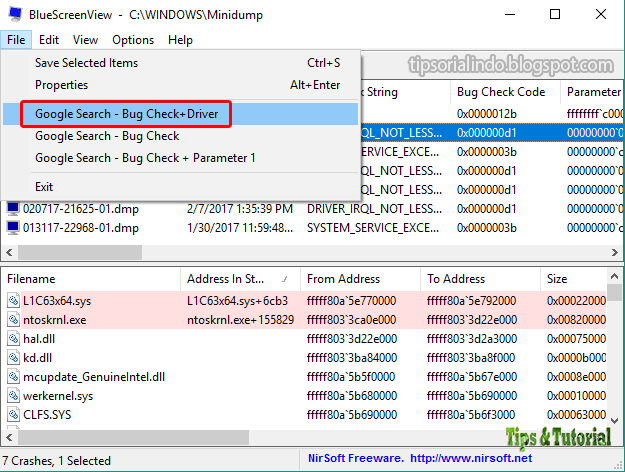Click the CLFS.SYS file icon
Image resolution: width=625 pixels, height=472 pixels.
point(13,415)
